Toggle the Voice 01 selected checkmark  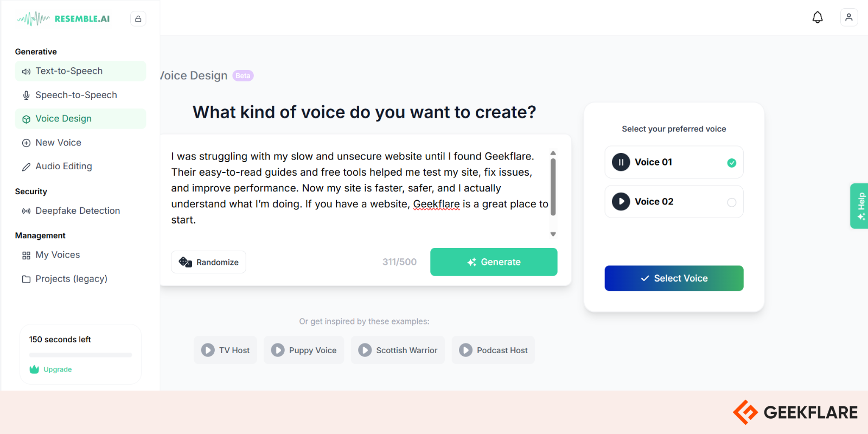tap(732, 163)
